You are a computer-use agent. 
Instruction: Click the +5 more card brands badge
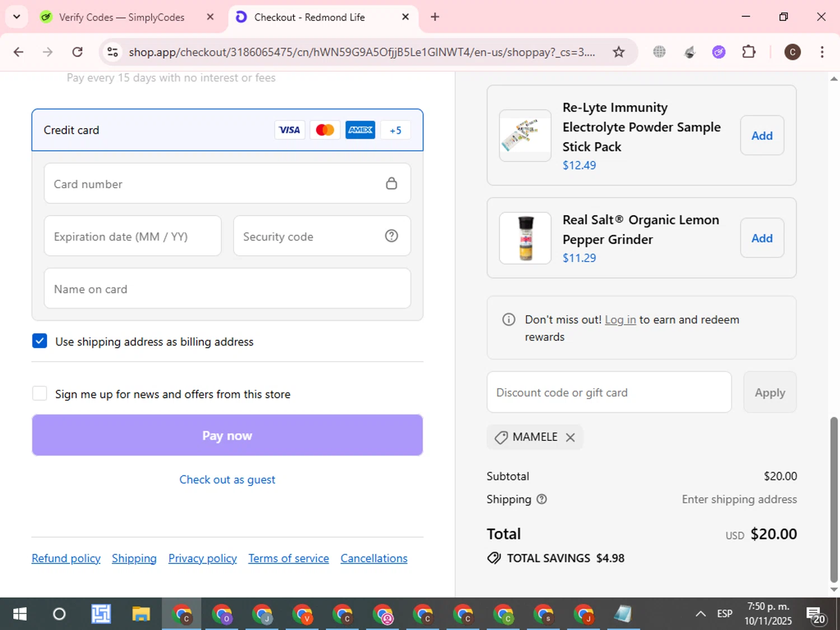tap(395, 130)
